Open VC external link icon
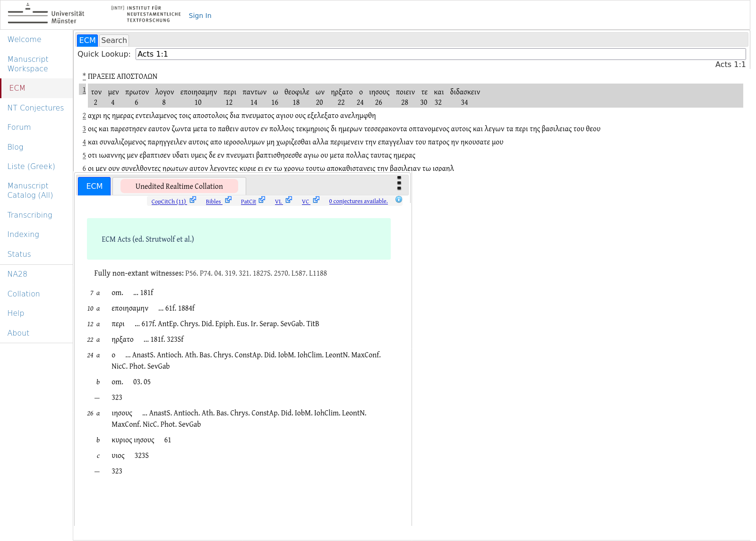 click(x=316, y=200)
